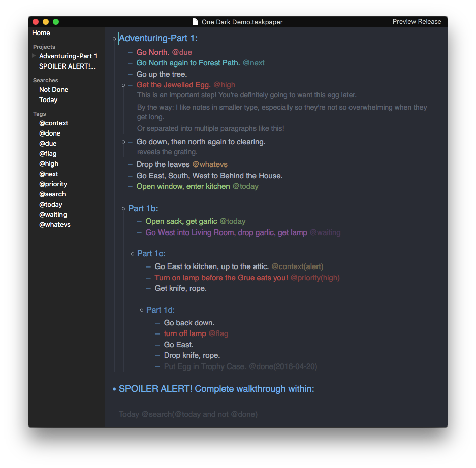Click the @flag tag after turn off lamp

pyautogui.click(x=218, y=333)
